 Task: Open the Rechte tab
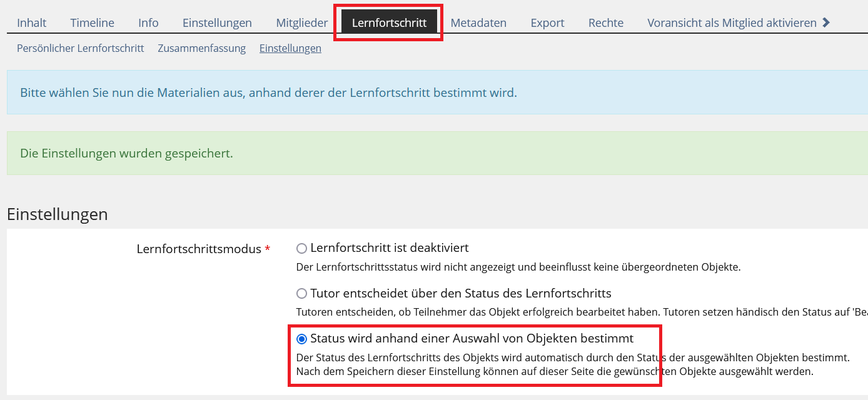[605, 23]
